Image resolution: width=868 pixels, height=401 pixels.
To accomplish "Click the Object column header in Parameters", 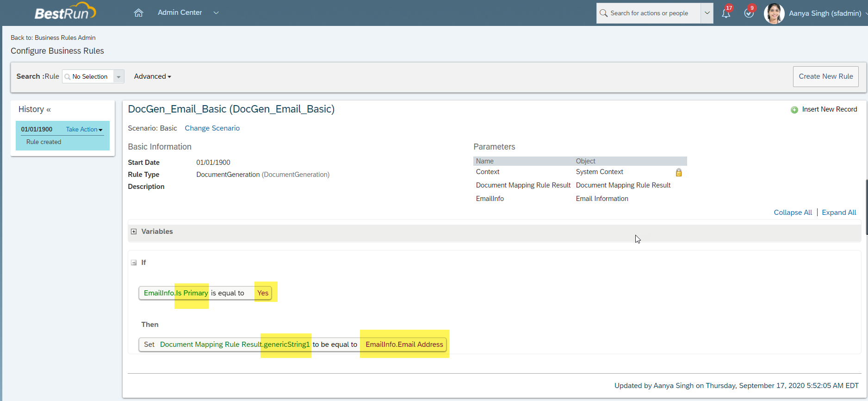I will click(x=585, y=161).
